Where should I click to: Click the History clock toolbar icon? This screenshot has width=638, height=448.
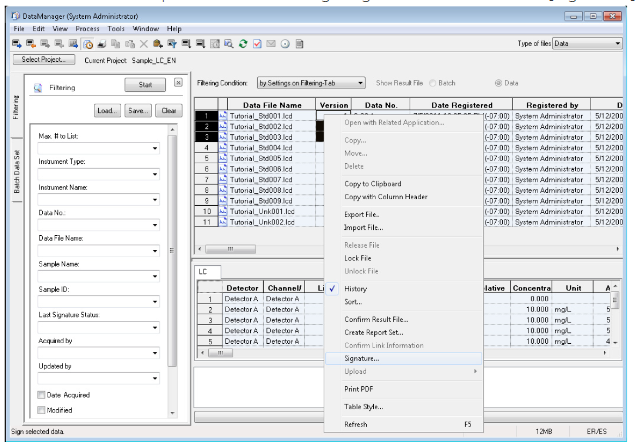88,44
